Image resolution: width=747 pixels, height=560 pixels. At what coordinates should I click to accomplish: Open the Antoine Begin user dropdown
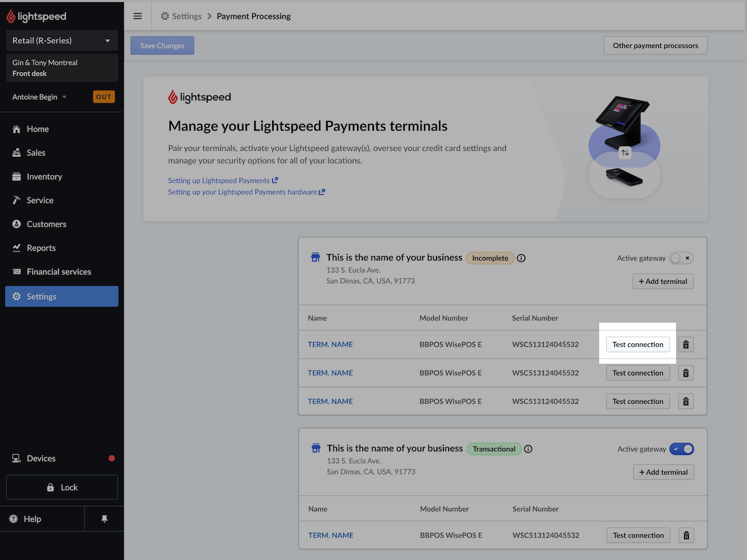tap(39, 97)
